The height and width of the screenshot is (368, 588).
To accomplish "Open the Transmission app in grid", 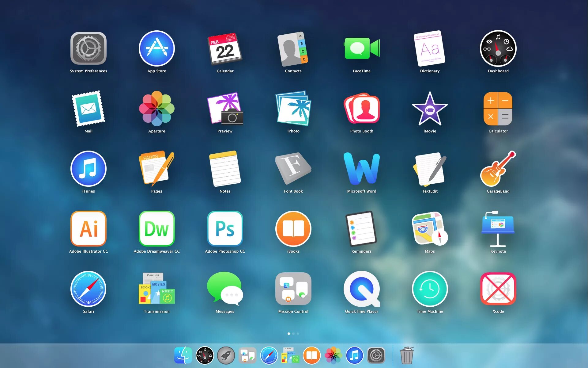I will click(157, 289).
